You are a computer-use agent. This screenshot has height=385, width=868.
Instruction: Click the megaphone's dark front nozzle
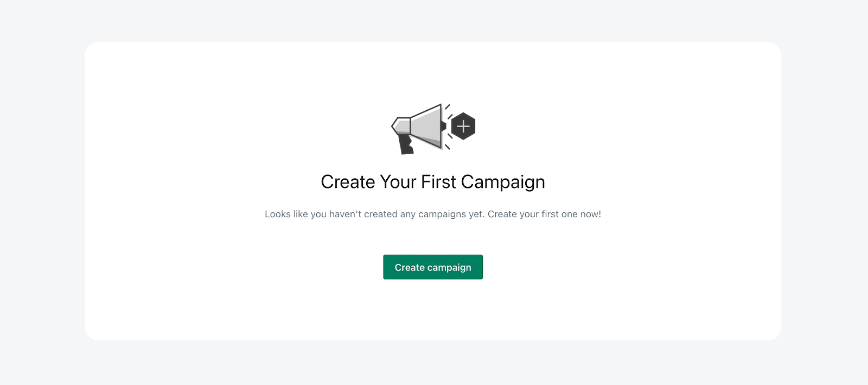click(x=444, y=126)
